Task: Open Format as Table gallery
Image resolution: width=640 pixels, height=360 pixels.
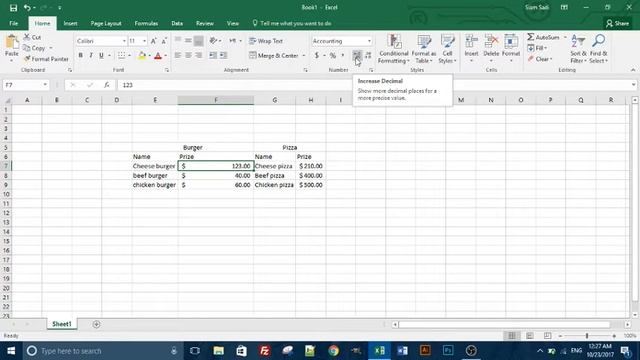Action: 424,49
